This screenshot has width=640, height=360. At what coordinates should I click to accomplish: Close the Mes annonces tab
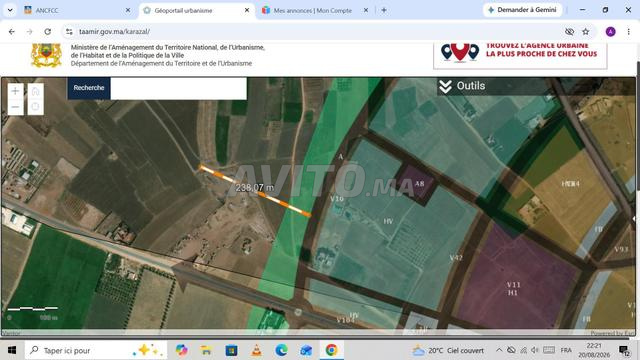coord(366,10)
